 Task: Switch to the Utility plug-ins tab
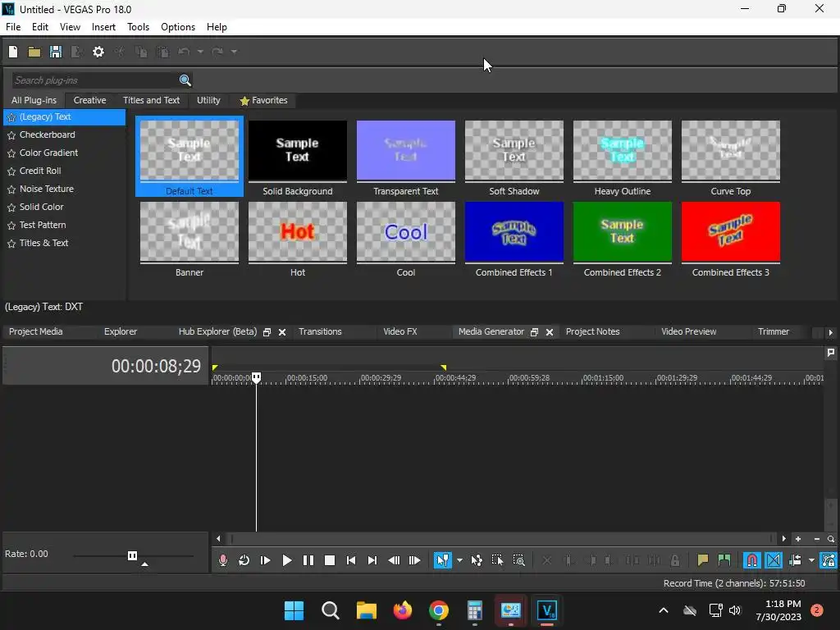208,100
